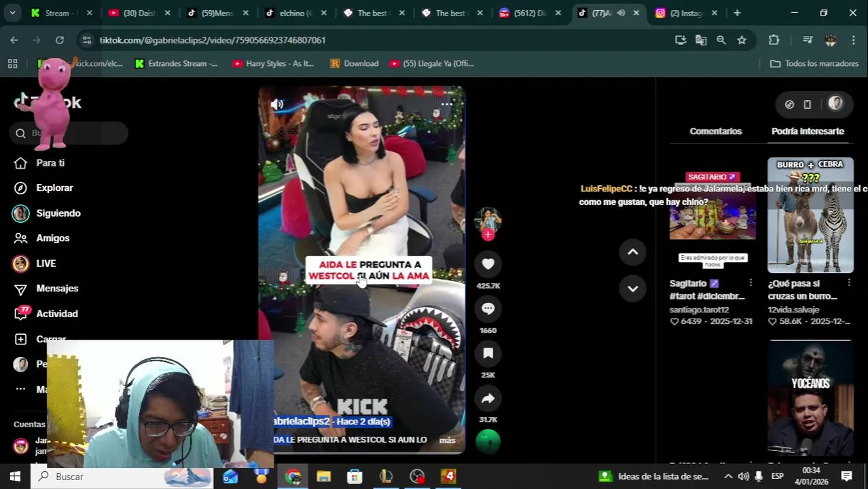This screenshot has width=868, height=489.
Task: Open Llegale Ya bookmark
Action: (x=432, y=64)
